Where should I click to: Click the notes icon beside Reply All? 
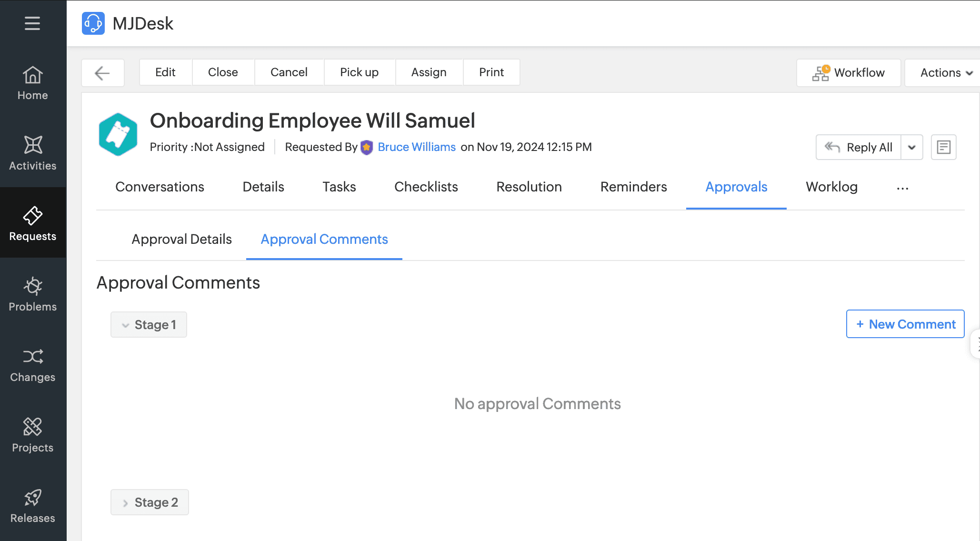point(943,147)
